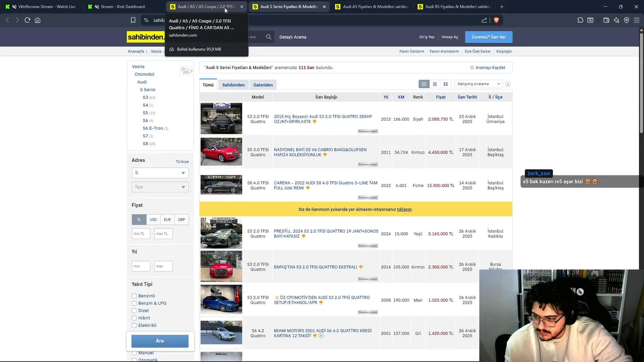Image resolution: width=644 pixels, height=362 pixels.
Task: Click Ücretsiz İlan Ver button
Action: 489,37
